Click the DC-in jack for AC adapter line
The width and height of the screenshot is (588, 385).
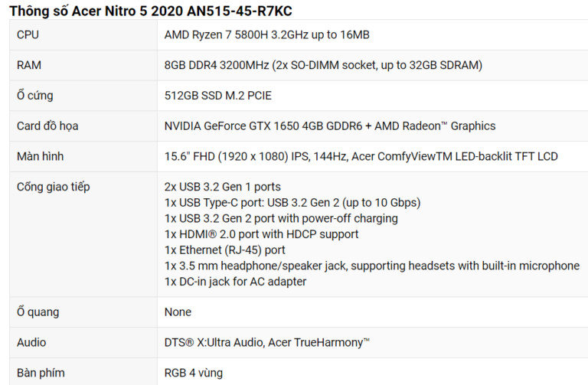point(236,281)
